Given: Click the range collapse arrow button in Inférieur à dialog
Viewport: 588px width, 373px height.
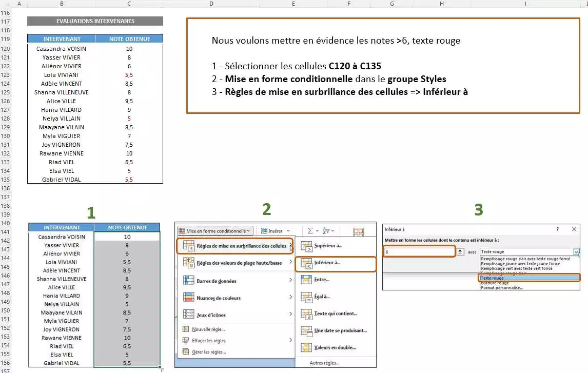Looking at the screenshot, I should [x=460, y=251].
